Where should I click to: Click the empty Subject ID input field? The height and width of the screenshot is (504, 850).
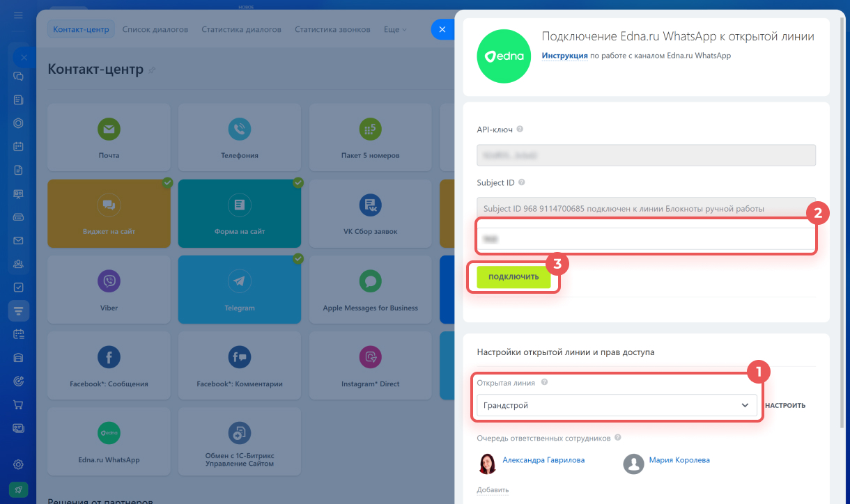[646, 239]
